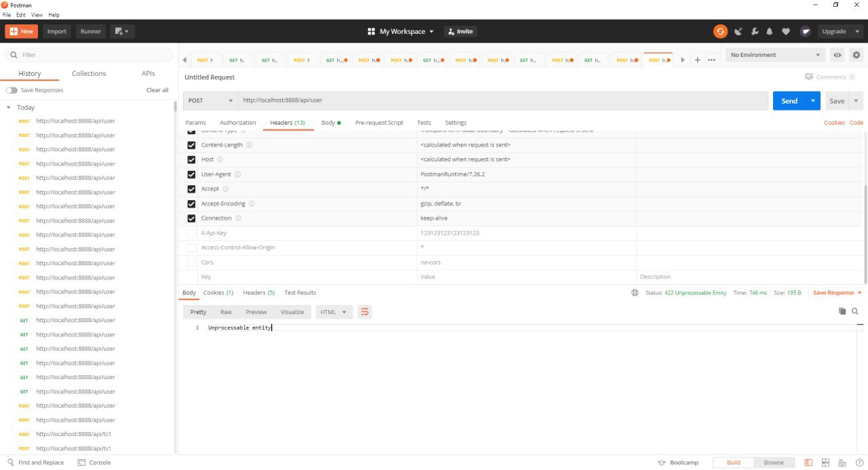868x470 pixels.
Task: Collapse the Today history group
Action: pyautogui.click(x=9, y=108)
